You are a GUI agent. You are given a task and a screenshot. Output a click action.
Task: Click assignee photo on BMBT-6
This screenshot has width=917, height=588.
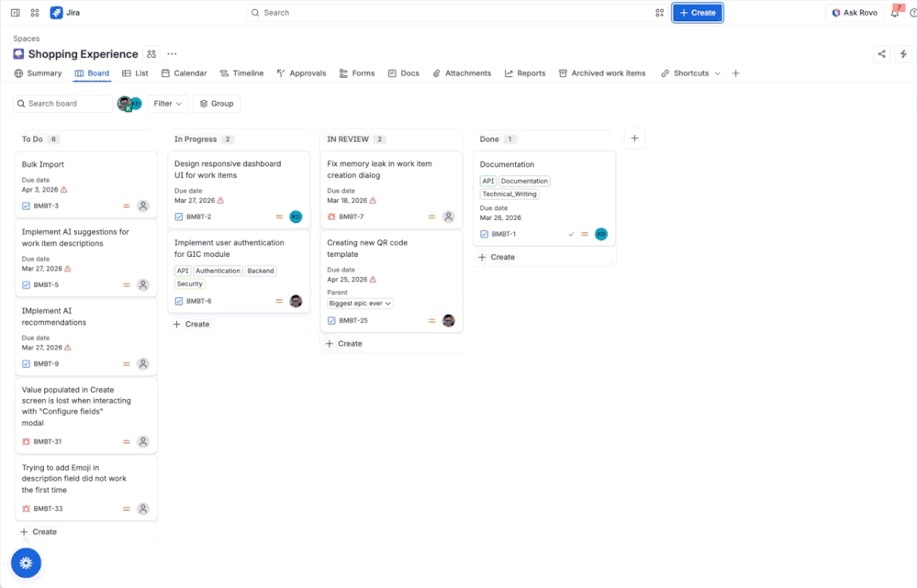tap(296, 301)
